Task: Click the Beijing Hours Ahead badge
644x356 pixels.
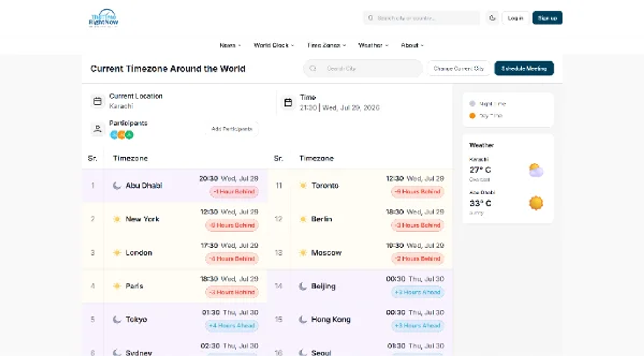Action: [x=418, y=292]
